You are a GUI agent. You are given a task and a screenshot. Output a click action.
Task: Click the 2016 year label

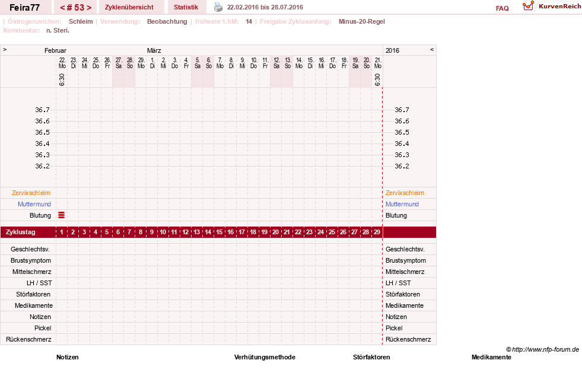click(x=392, y=50)
